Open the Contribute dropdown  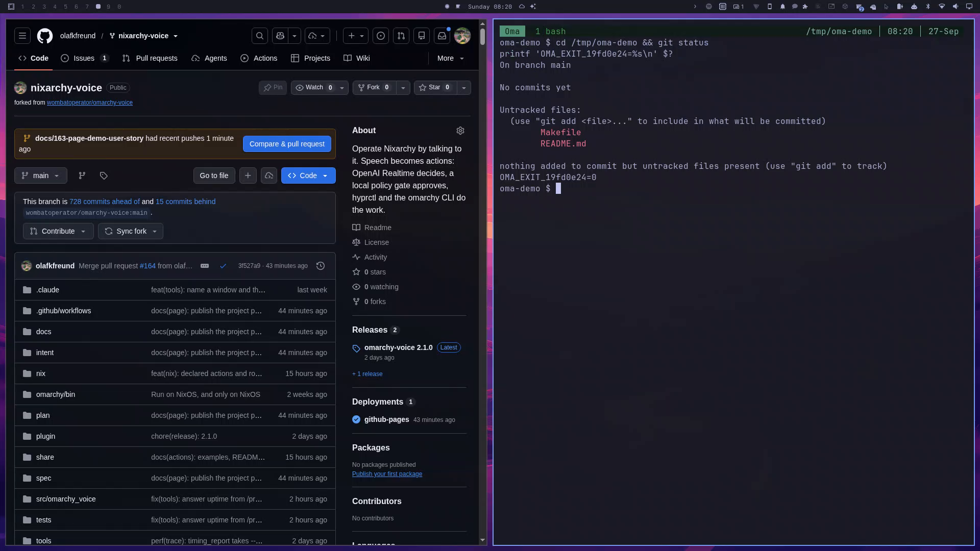[58, 231]
